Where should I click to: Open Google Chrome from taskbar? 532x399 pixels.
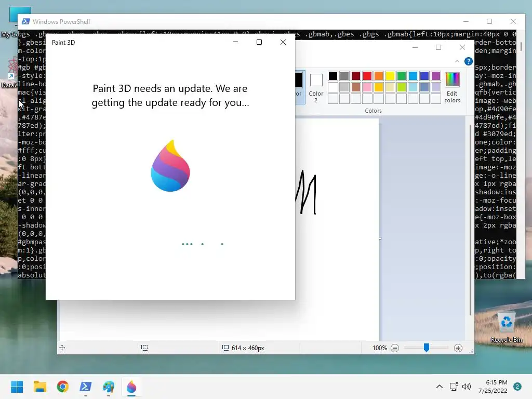[x=63, y=387]
